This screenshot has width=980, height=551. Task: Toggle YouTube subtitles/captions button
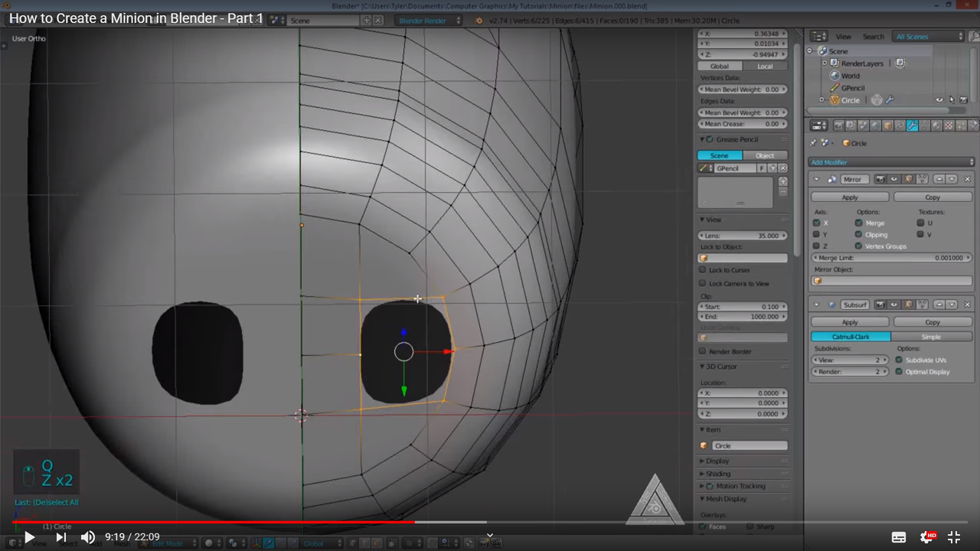coord(899,537)
